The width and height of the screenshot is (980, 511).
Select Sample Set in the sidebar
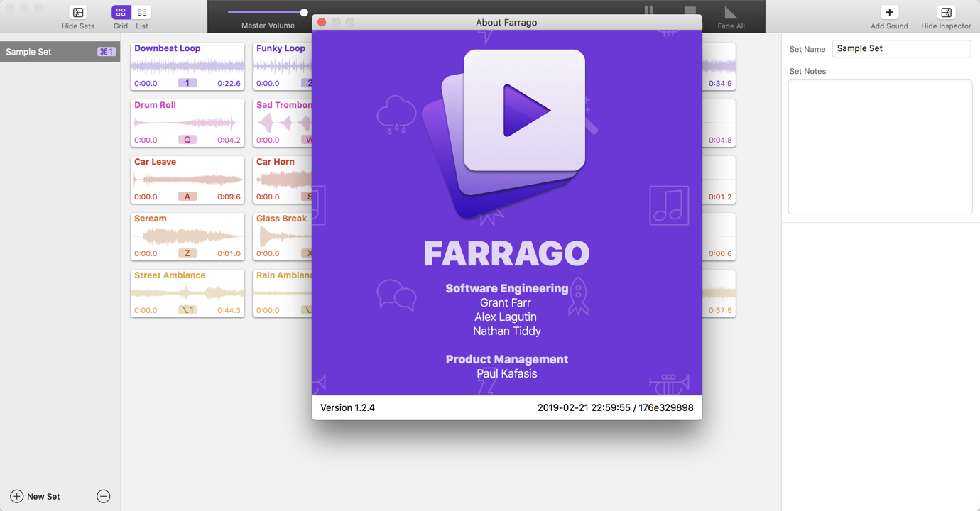pyautogui.click(x=60, y=52)
